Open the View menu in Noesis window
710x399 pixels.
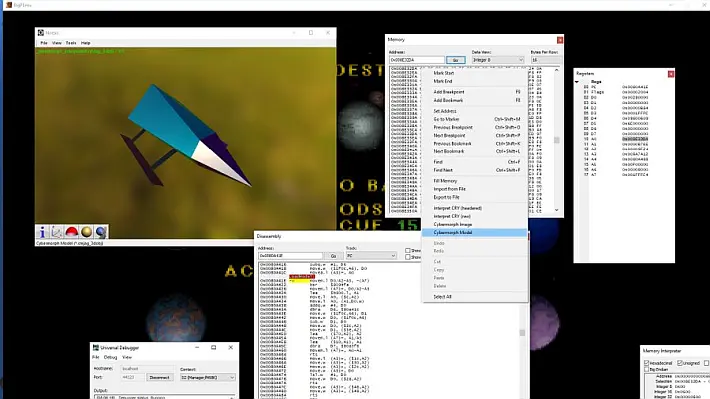point(57,43)
